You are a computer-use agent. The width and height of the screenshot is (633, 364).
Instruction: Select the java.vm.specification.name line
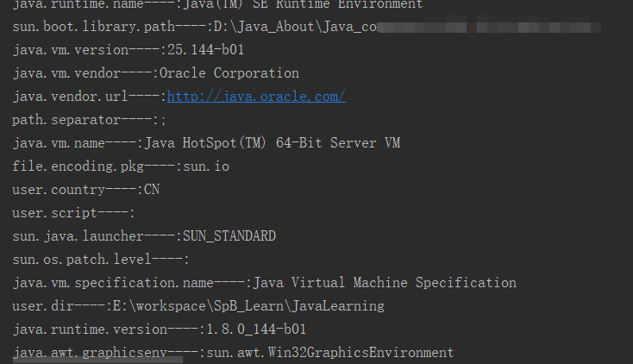pos(265,283)
